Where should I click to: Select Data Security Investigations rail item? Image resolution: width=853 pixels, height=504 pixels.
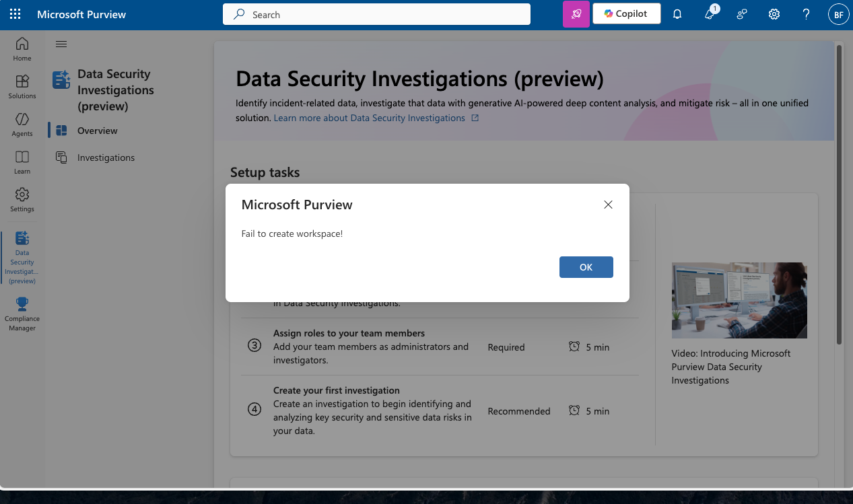[22, 258]
